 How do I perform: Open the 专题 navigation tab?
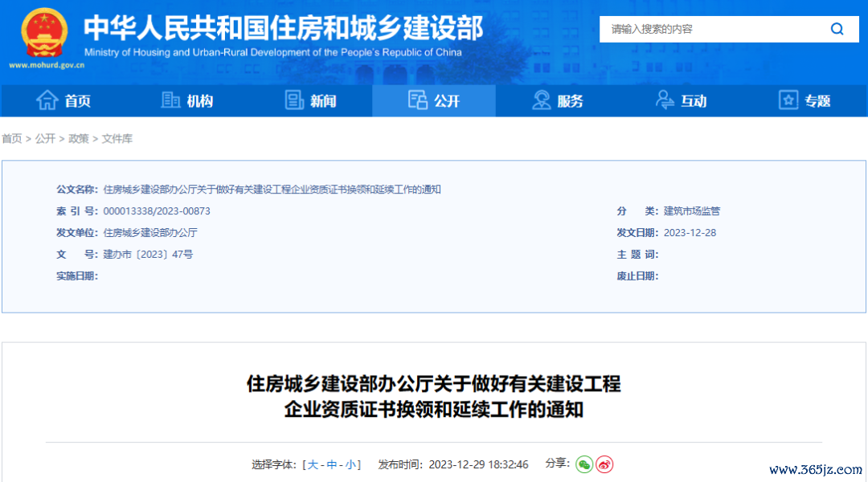click(805, 100)
